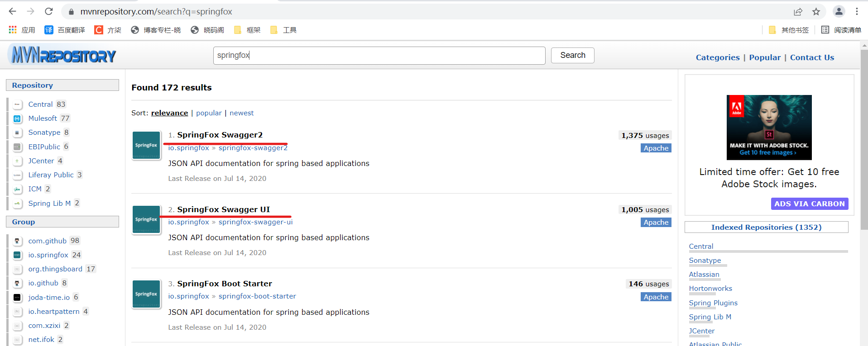The height and width of the screenshot is (346, 868).
Task: Sort results by popular
Action: tap(209, 113)
